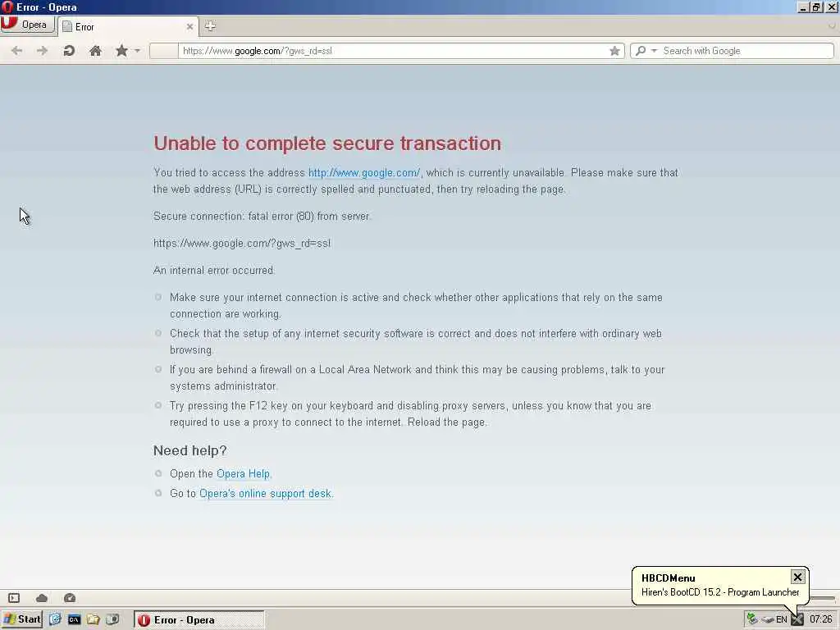Open the Opera Help link

click(x=243, y=474)
